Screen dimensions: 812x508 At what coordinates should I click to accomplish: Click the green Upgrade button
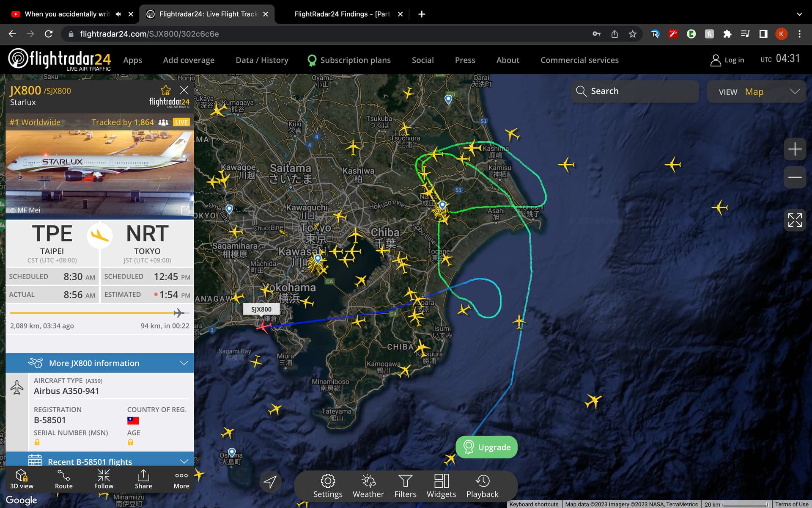click(486, 447)
